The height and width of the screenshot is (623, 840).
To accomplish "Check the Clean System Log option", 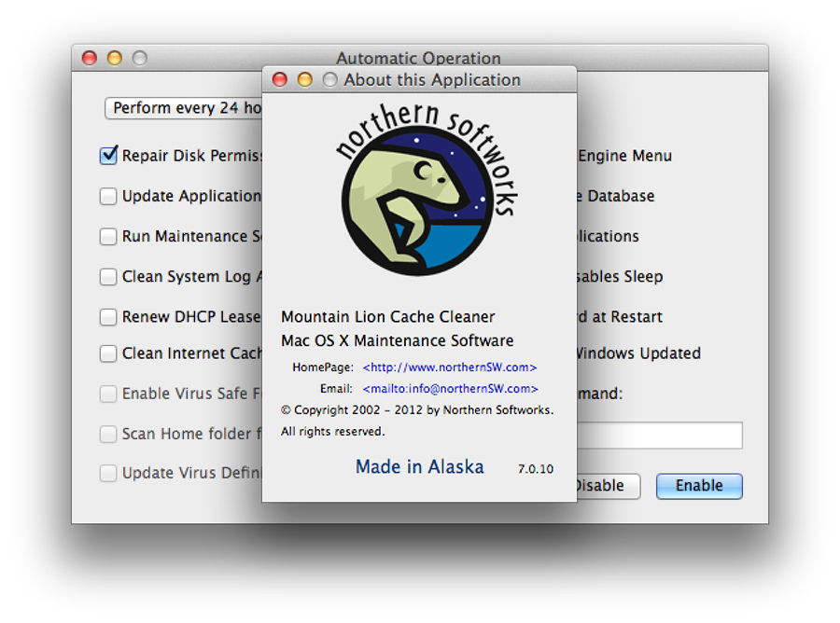I will pos(108,277).
